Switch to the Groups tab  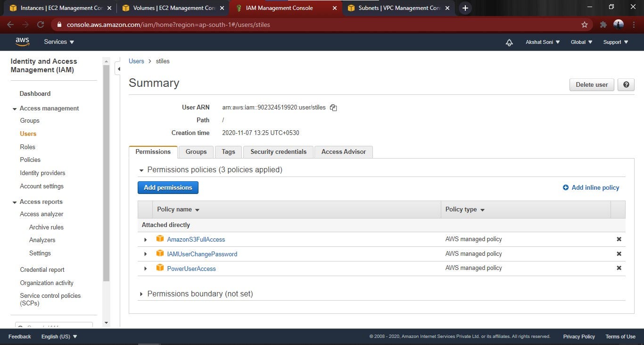196,152
